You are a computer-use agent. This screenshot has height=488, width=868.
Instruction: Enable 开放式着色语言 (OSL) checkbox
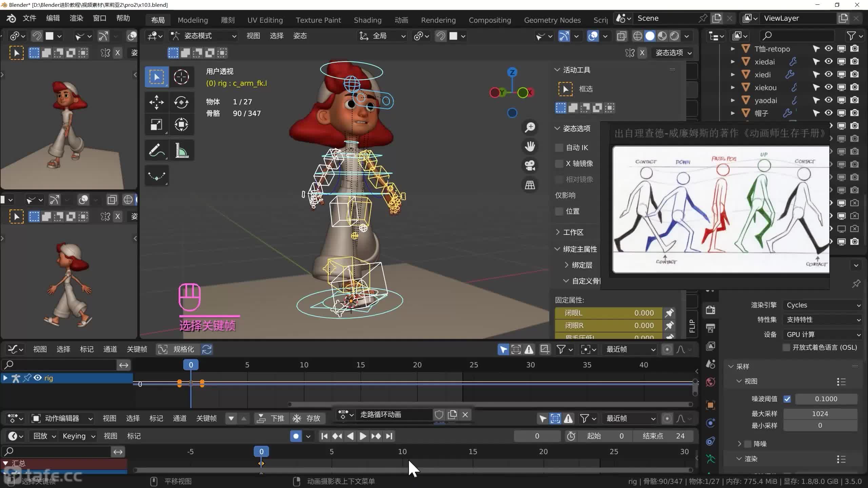(x=787, y=348)
